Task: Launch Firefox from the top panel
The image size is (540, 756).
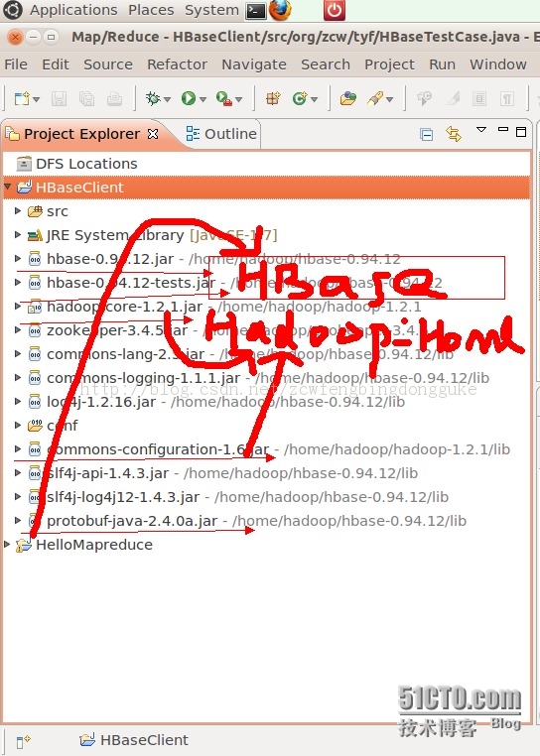Action: 280,10
